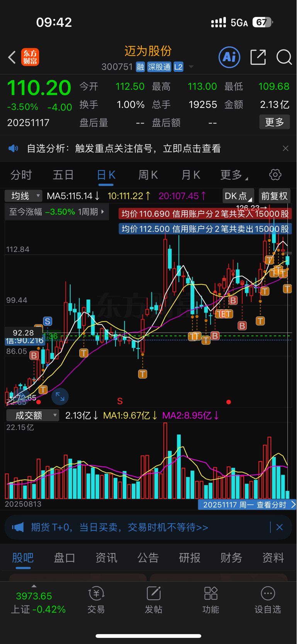Tap the L2 level badge

pyautogui.click(x=178, y=67)
